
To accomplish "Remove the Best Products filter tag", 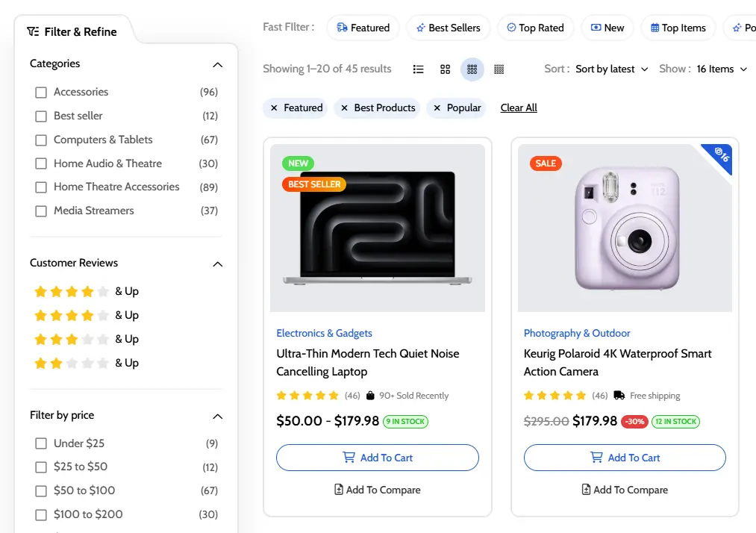I will (x=345, y=108).
